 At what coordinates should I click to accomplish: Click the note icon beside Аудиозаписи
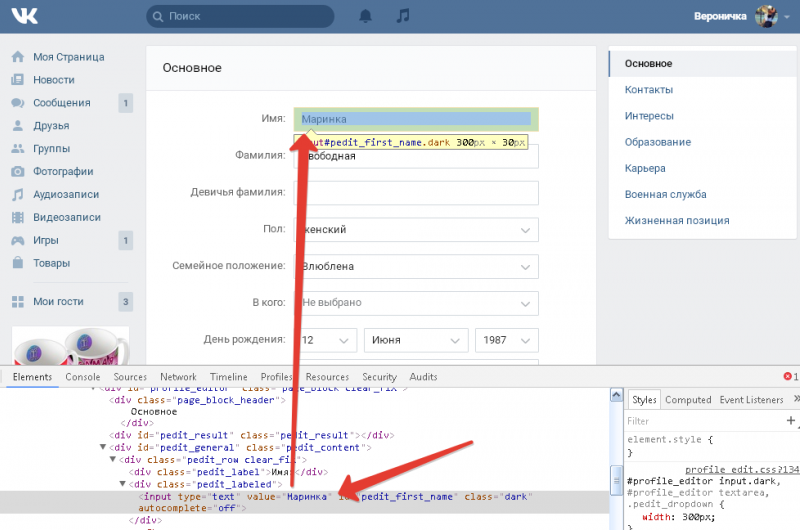click(18, 194)
